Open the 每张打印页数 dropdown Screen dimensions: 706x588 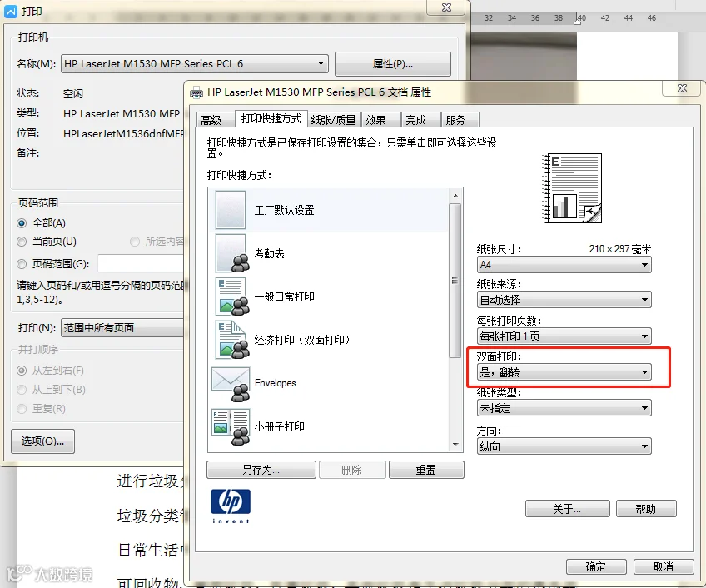(564, 336)
